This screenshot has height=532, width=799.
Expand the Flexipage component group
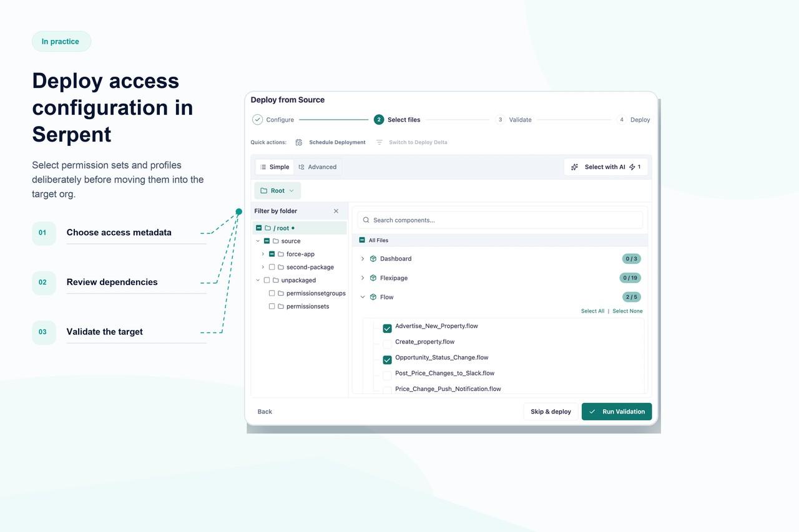363,278
